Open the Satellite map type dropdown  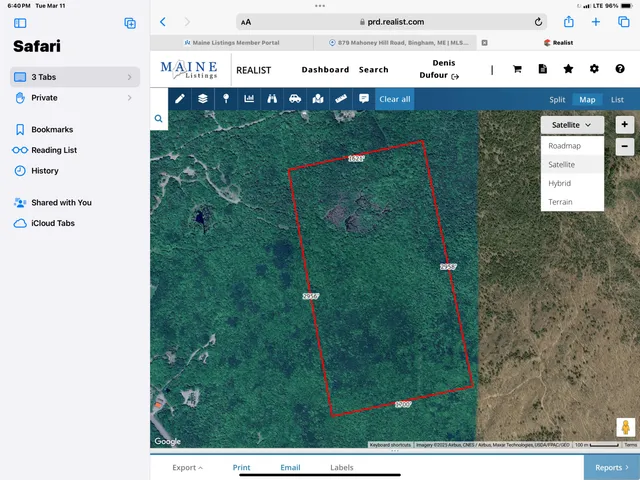coord(572,125)
